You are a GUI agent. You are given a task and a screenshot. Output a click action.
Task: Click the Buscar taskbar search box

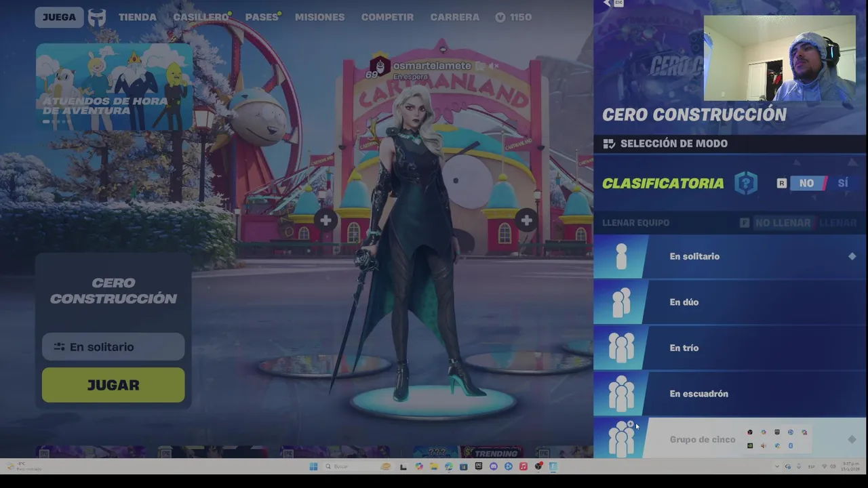pos(357,466)
